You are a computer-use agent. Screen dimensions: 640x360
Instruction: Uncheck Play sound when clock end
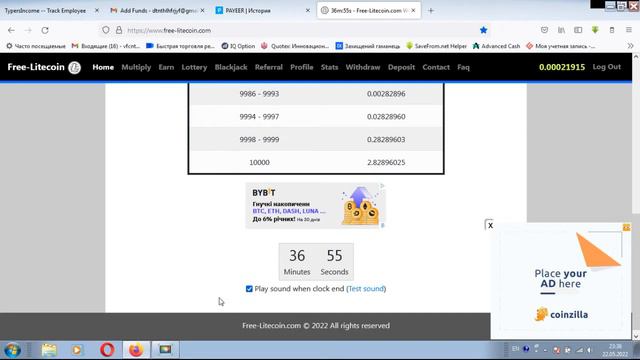click(249, 289)
